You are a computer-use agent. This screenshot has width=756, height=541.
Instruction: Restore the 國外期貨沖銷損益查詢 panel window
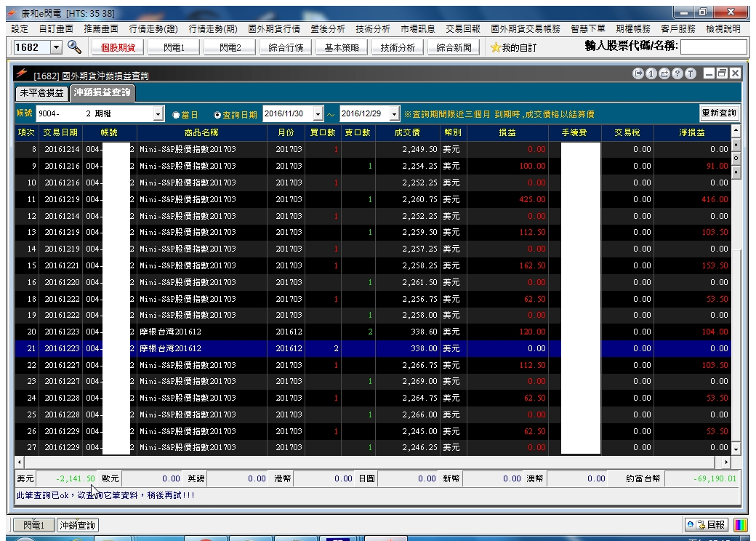coord(722,73)
